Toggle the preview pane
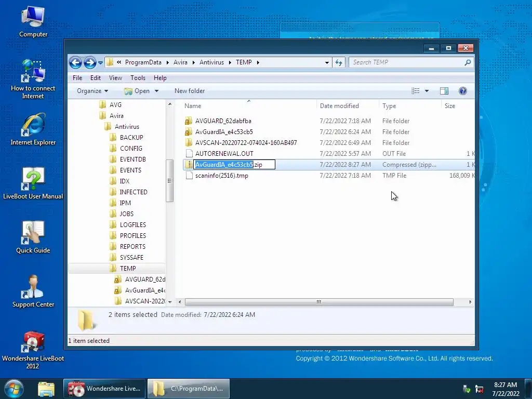Screen dimensions: 532x399 (x=444, y=91)
